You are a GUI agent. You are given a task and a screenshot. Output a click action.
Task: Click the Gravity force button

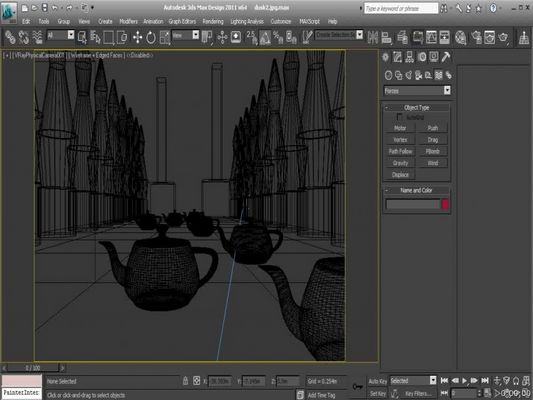(400, 163)
